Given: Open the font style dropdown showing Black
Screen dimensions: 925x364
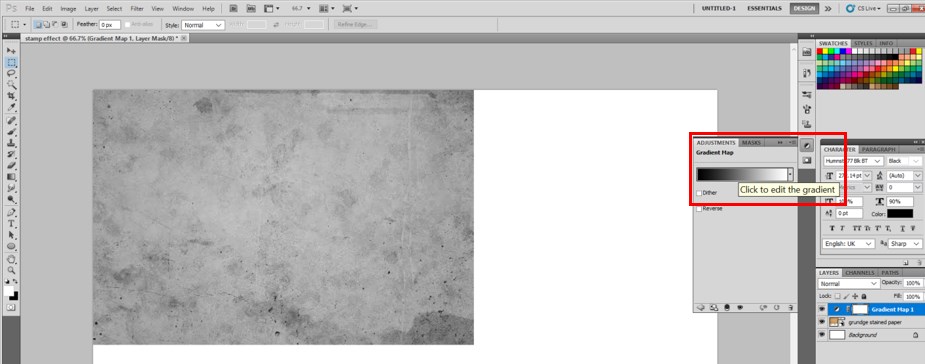Looking at the screenshot, I should tap(904, 161).
